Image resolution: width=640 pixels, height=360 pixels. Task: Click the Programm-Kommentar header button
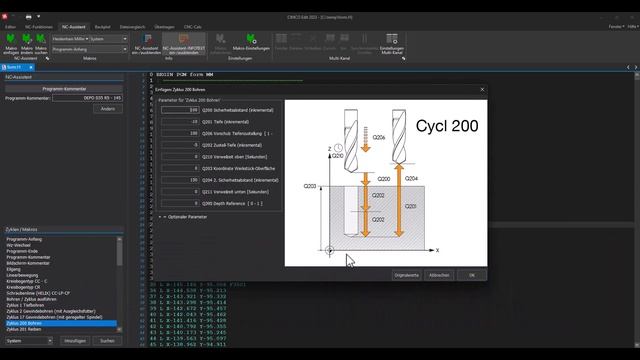pyautogui.click(x=64, y=89)
